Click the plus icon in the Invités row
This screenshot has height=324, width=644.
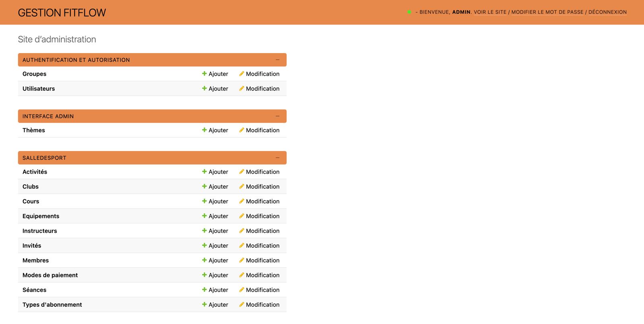(204, 245)
